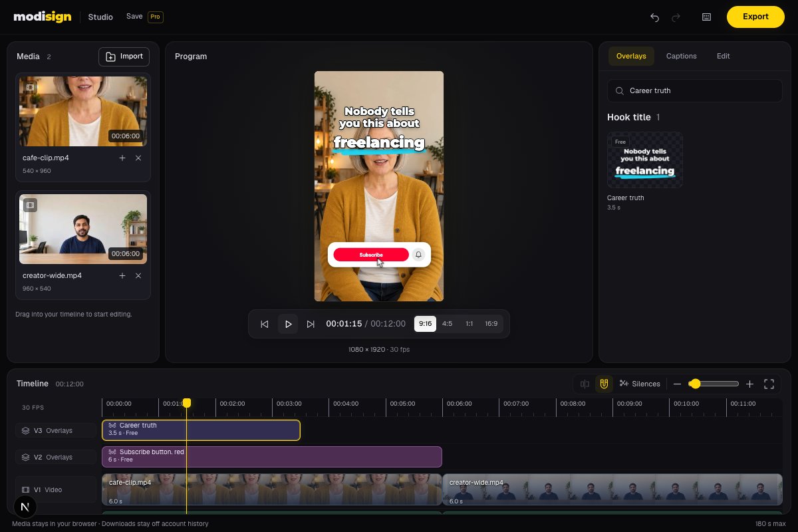This screenshot has width=798, height=532.
Task: Click the V2 Overlays track label
Action: 57,458
